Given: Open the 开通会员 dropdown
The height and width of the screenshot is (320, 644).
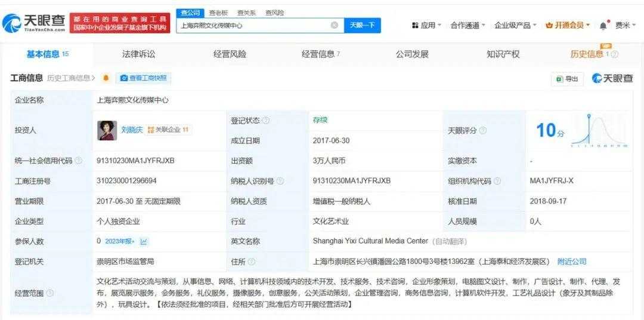Looking at the screenshot, I should (x=568, y=25).
